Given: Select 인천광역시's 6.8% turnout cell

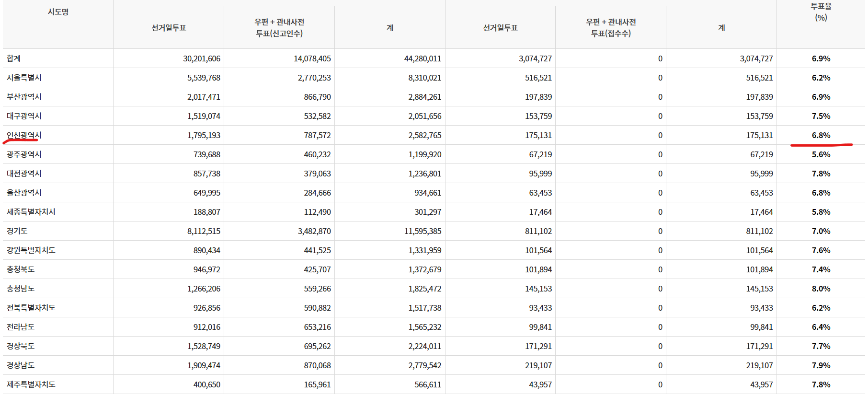Looking at the screenshot, I should pyautogui.click(x=821, y=135).
